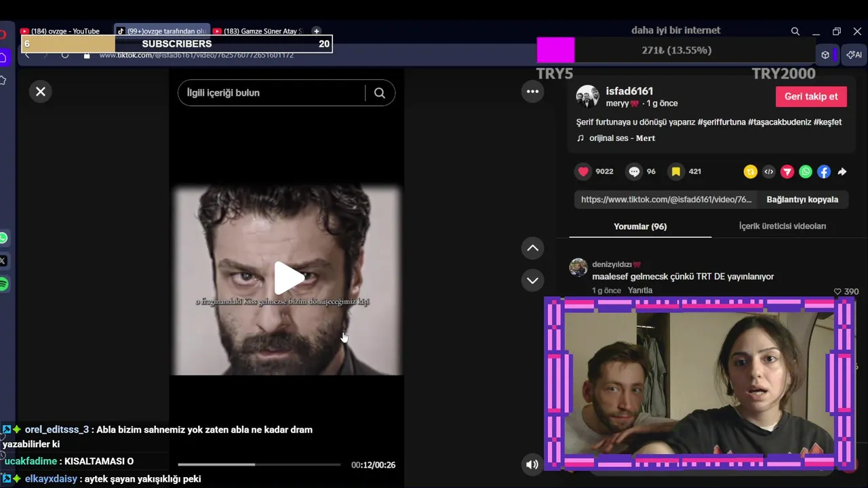Click the purple home icon in sidebar
The height and width of the screenshot is (488, 868).
(3, 58)
